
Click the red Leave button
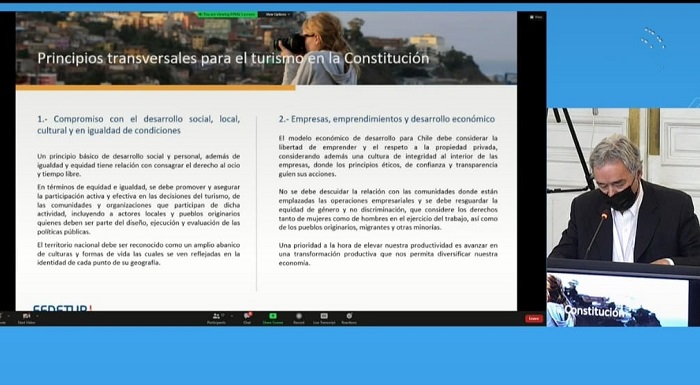[x=533, y=318]
